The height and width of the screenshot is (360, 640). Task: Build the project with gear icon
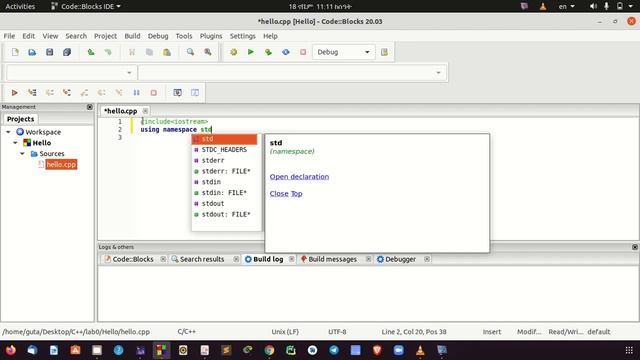[233, 52]
